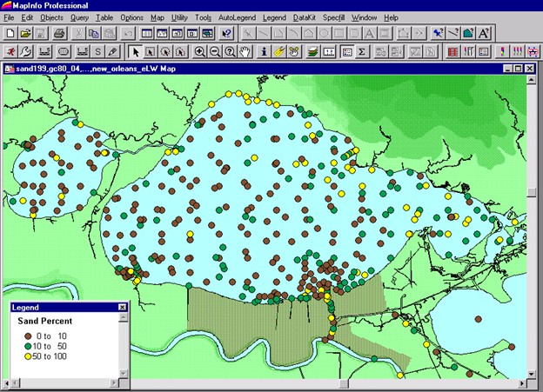Screen dimensions: 543x392
Task: Click the Layer Control stacked layers icon
Action: coord(312,52)
